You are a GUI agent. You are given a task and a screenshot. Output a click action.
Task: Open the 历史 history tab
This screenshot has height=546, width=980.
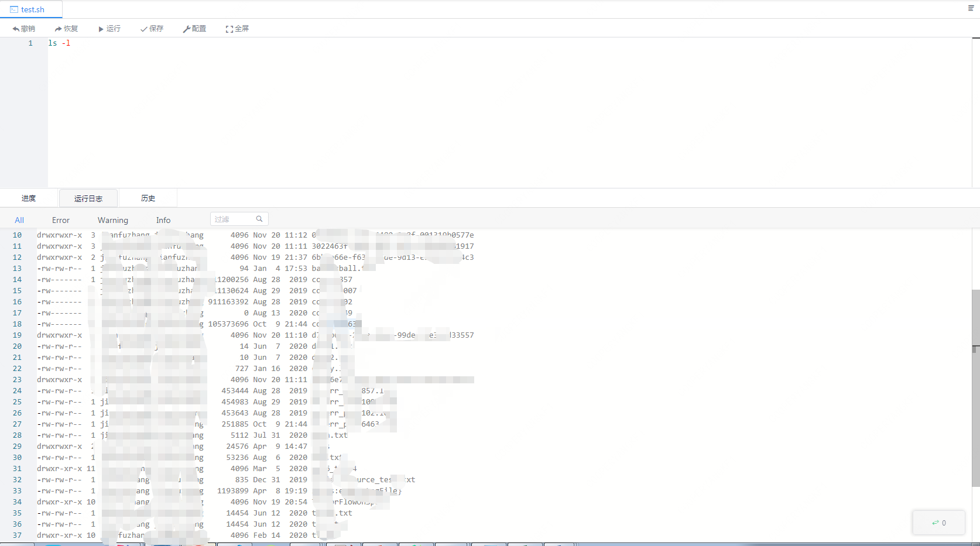(148, 198)
